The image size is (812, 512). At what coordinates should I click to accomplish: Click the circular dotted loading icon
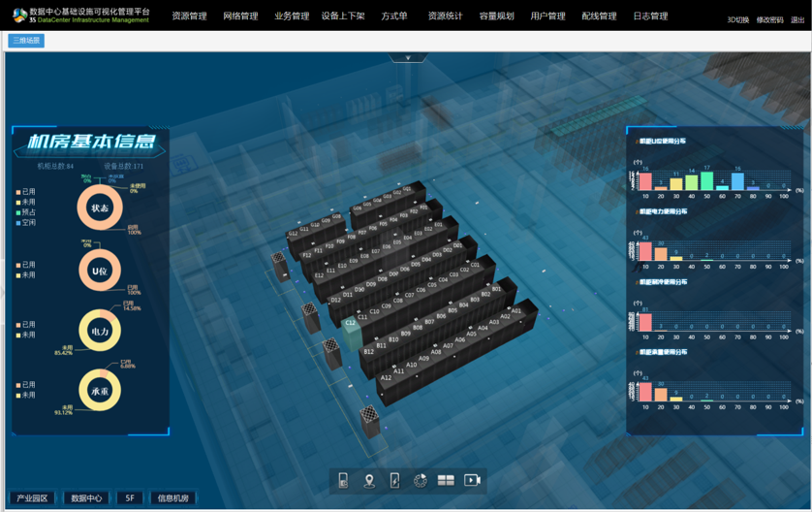(420, 480)
